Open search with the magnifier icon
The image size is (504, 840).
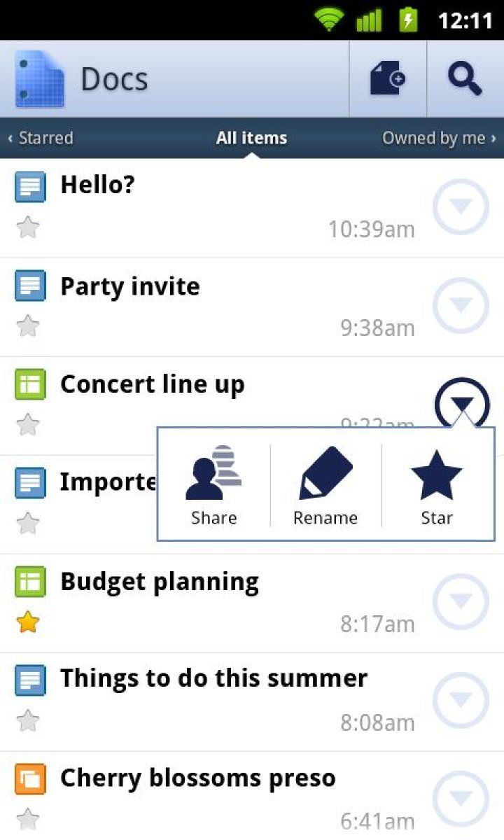tap(465, 78)
